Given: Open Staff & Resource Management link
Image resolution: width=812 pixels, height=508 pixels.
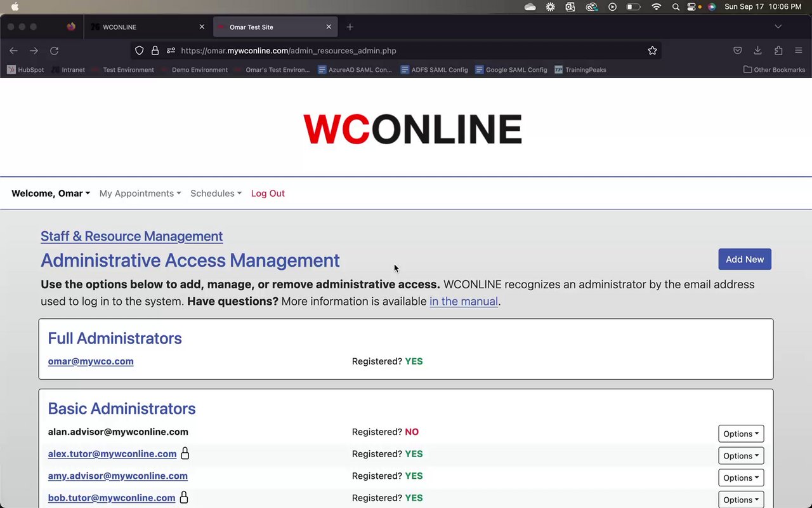Looking at the screenshot, I should [x=131, y=236].
